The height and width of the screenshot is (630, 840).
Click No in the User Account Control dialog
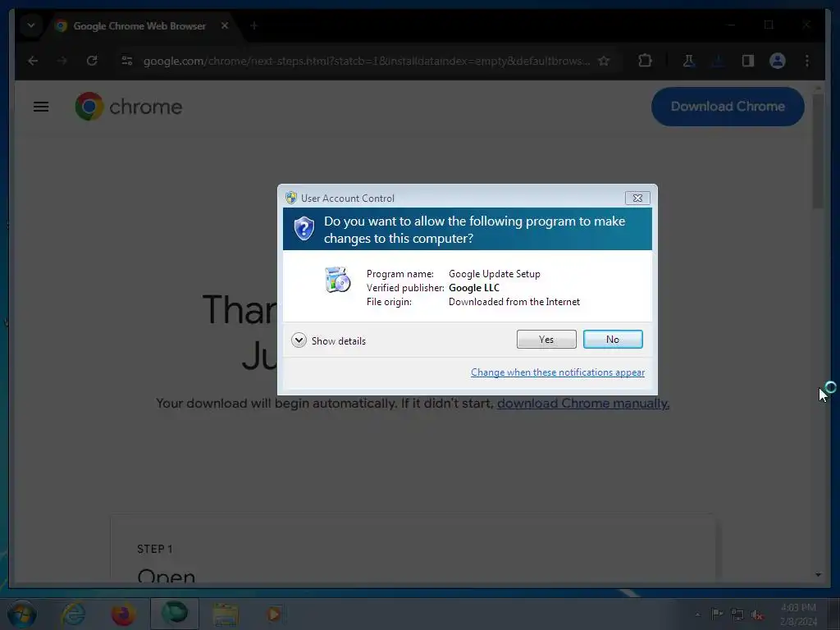[x=612, y=339]
